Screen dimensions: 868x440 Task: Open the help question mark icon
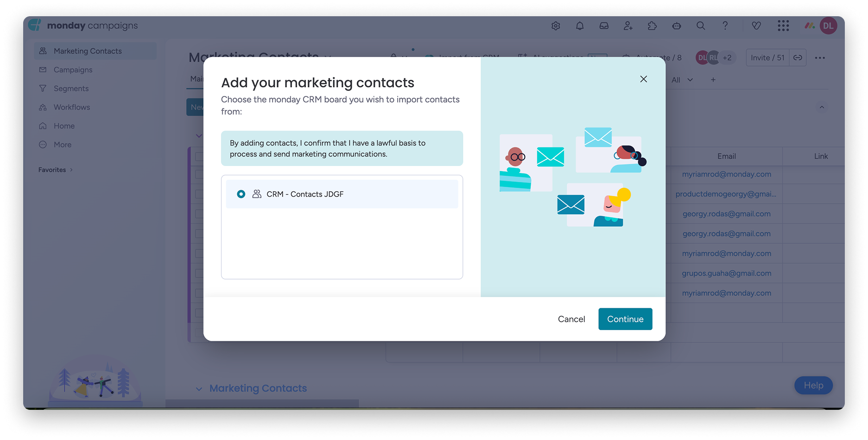click(725, 26)
